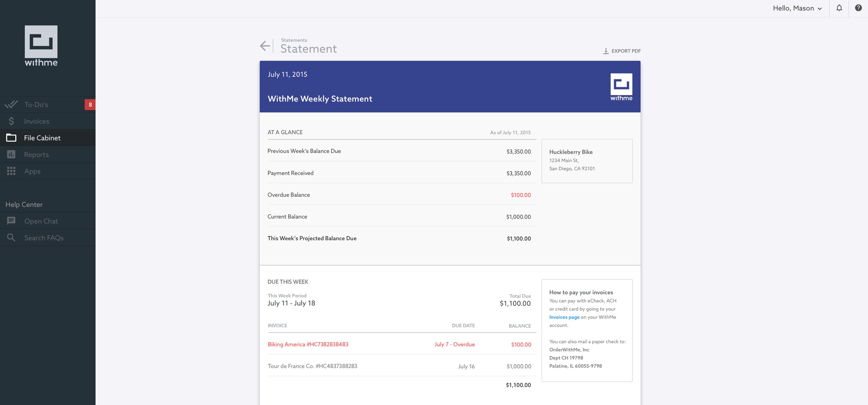The image size is (868, 405).
Task: Click the notification bell icon
Action: click(x=839, y=8)
